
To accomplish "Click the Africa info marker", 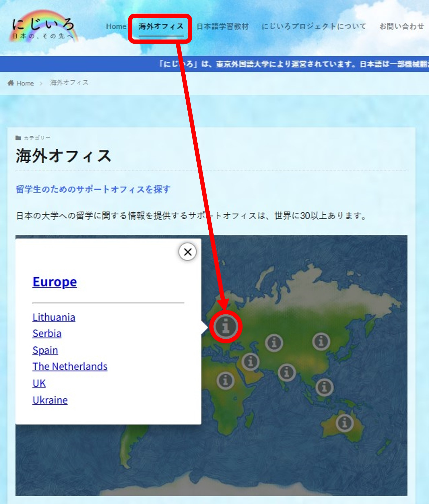I will coord(225,380).
